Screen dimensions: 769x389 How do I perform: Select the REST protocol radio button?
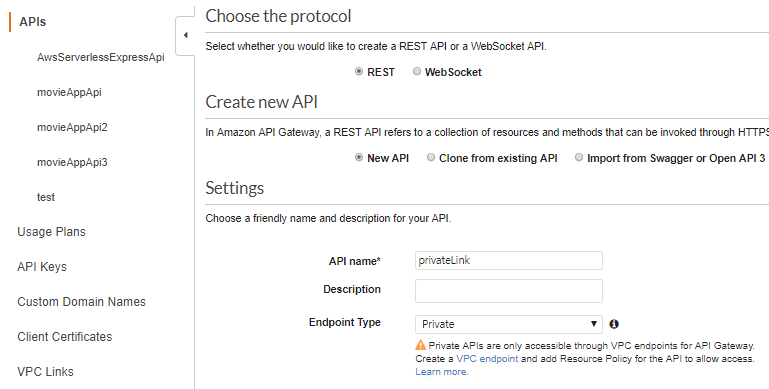tap(359, 72)
